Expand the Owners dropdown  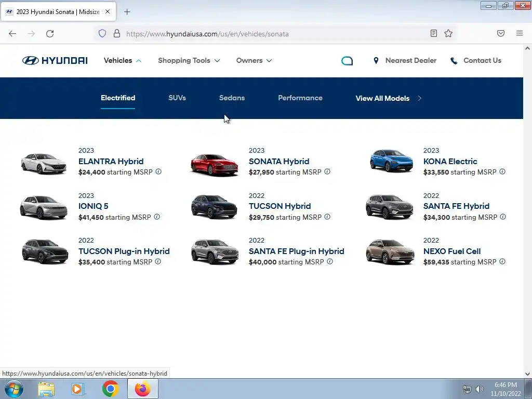click(254, 60)
